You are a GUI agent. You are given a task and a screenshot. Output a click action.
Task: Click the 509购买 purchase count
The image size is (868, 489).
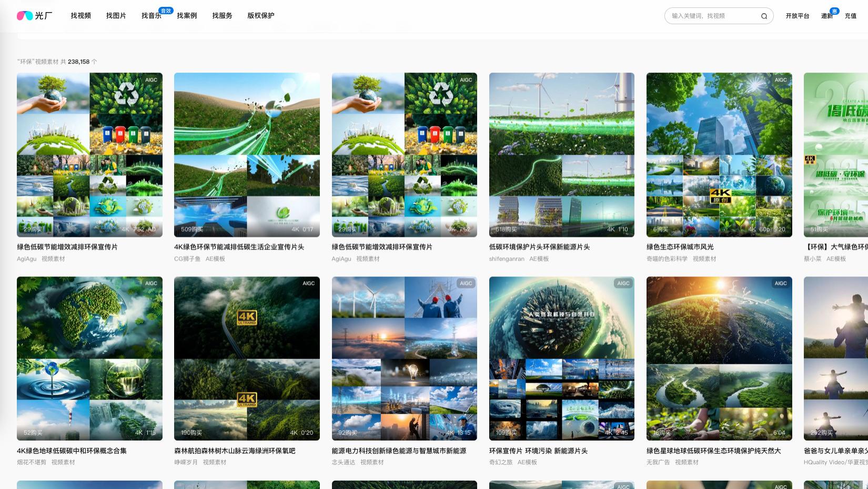(192, 229)
